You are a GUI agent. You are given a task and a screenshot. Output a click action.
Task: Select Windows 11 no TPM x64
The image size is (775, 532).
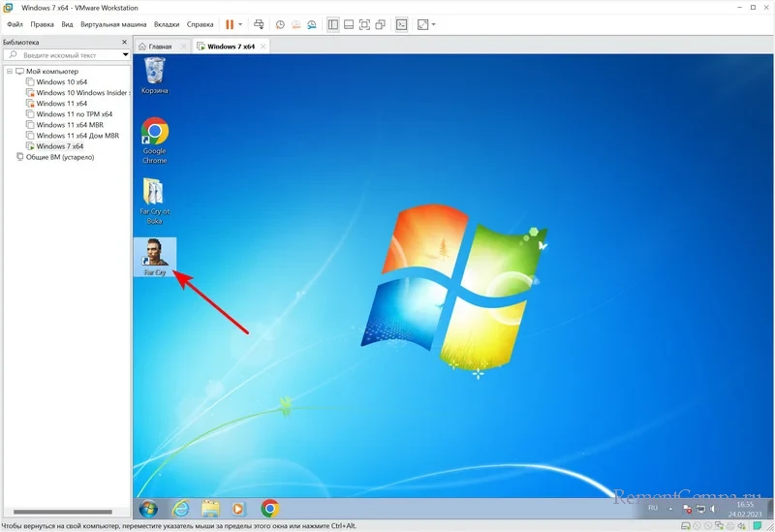pyautogui.click(x=75, y=114)
